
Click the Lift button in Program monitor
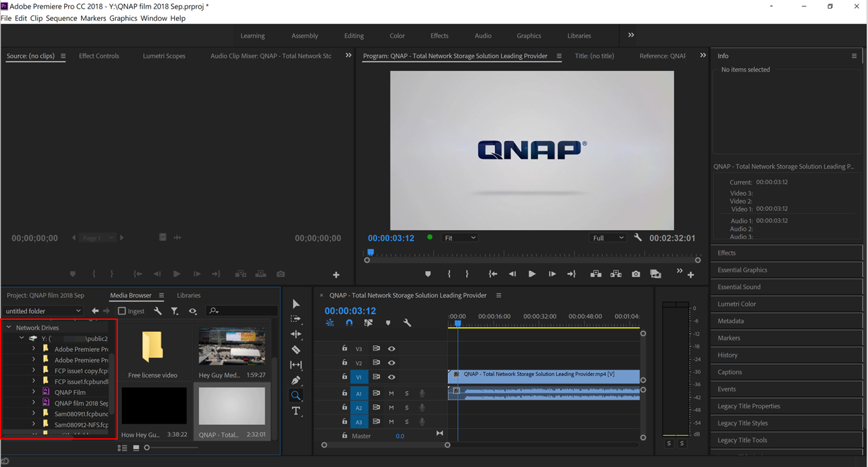pos(595,274)
